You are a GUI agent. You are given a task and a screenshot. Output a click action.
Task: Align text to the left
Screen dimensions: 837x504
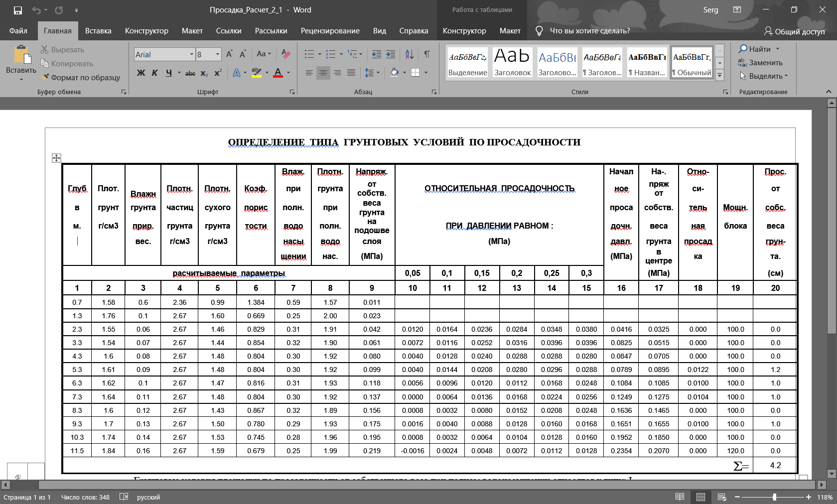(x=309, y=73)
